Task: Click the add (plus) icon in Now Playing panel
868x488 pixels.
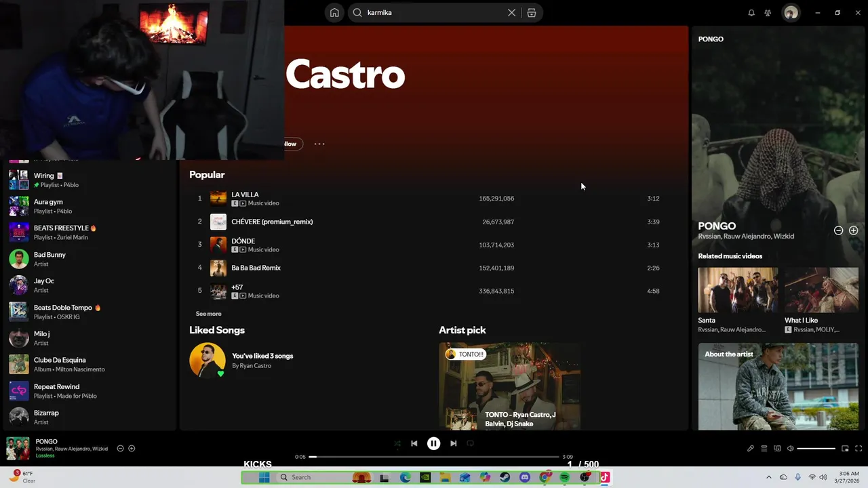Action: click(853, 230)
